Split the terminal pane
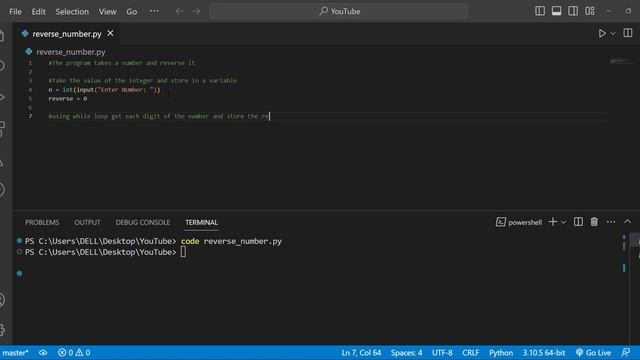This screenshot has width=640, height=360. [578, 222]
